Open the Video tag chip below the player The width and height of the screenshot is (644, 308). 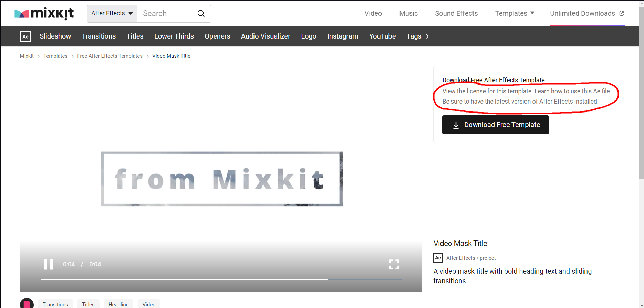[149, 304]
